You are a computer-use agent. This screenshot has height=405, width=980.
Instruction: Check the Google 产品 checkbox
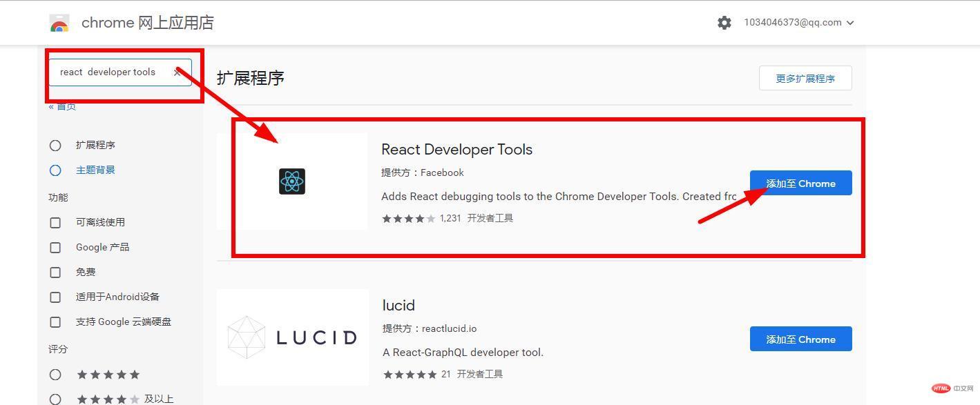click(x=55, y=248)
